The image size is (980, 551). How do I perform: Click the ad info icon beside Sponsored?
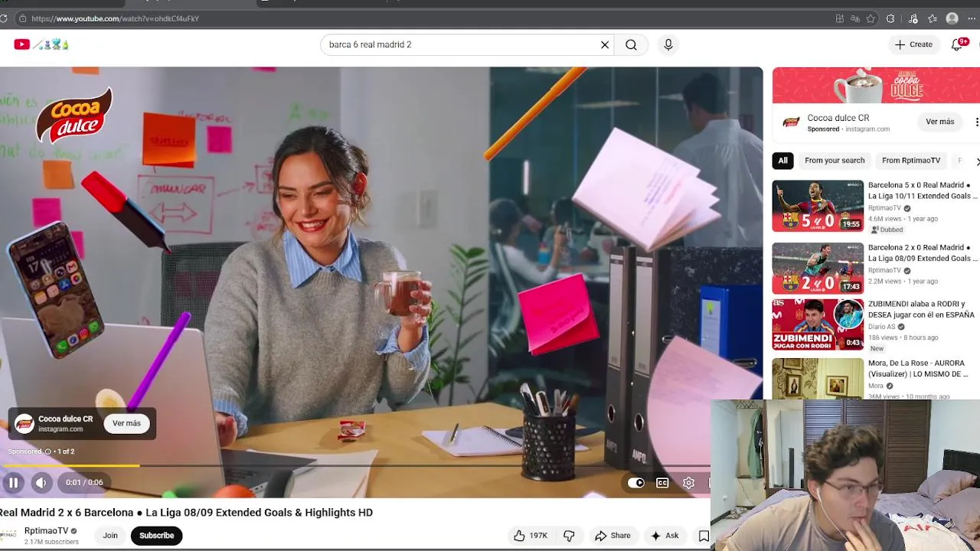pyautogui.click(x=47, y=452)
